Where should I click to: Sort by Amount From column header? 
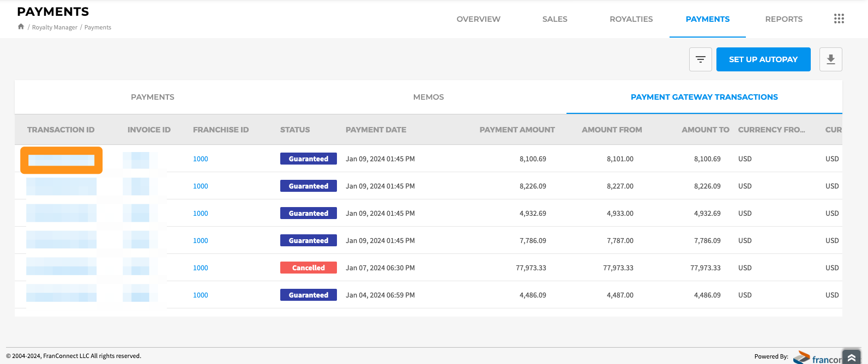pyautogui.click(x=612, y=130)
